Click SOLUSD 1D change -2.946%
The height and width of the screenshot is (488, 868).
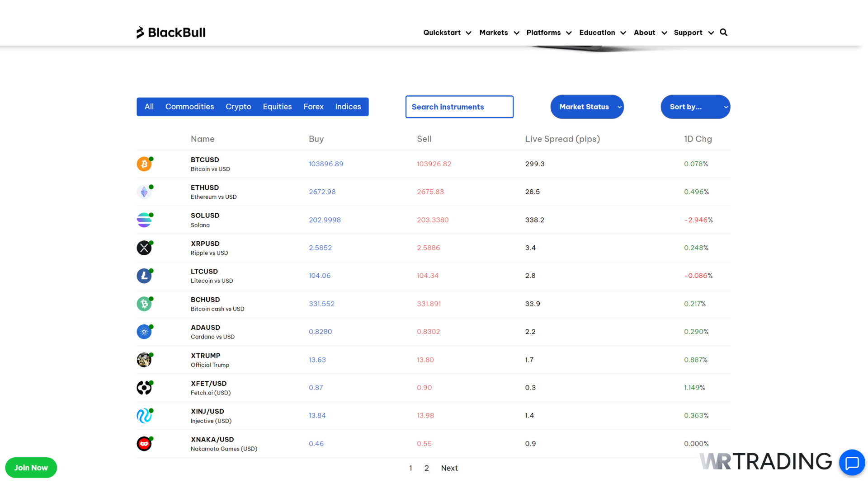tap(698, 220)
